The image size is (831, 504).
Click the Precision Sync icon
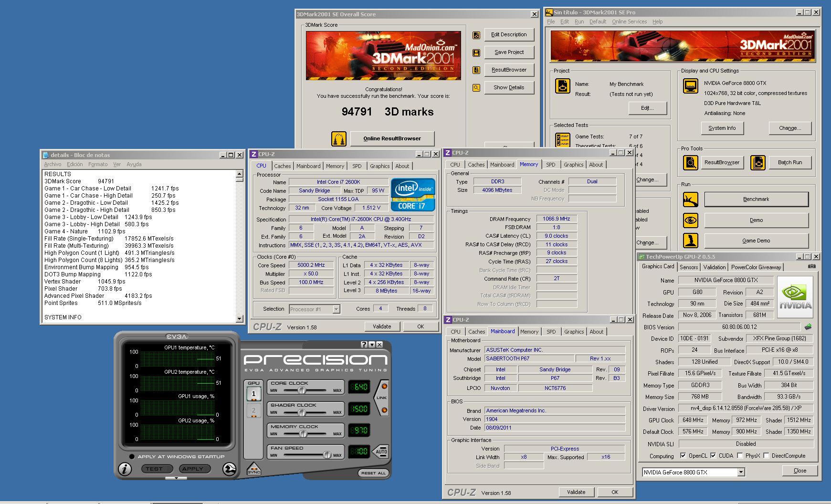[x=254, y=469]
